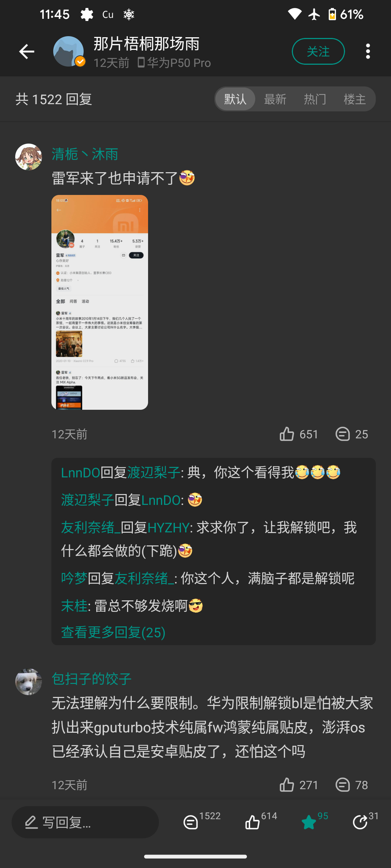Select the 默认 sort tab
The height and width of the screenshot is (868, 391).
coord(235,99)
